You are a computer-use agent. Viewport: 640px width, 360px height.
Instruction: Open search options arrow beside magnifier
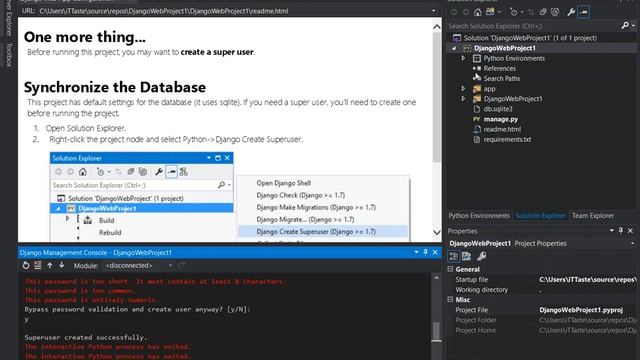633,26
